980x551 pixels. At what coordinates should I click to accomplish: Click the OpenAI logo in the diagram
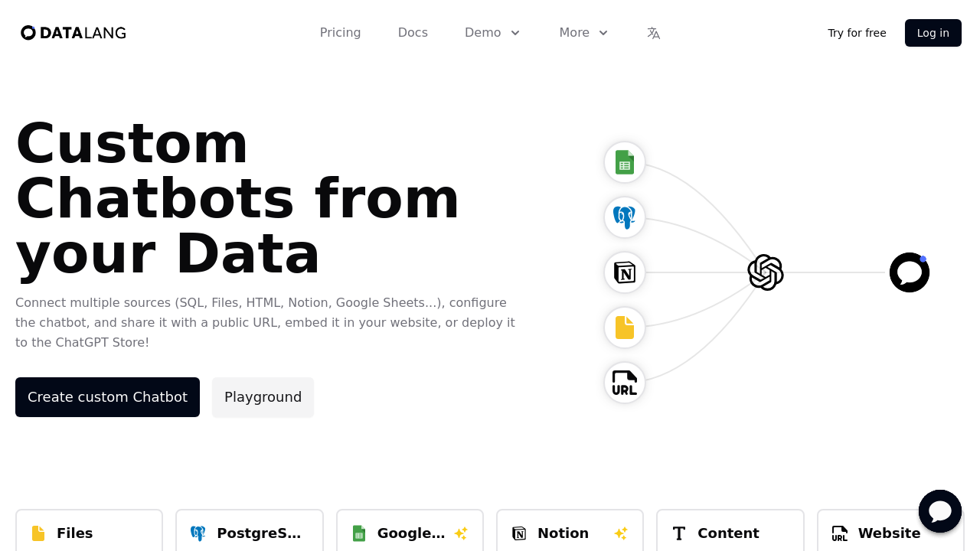click(765, 272)
